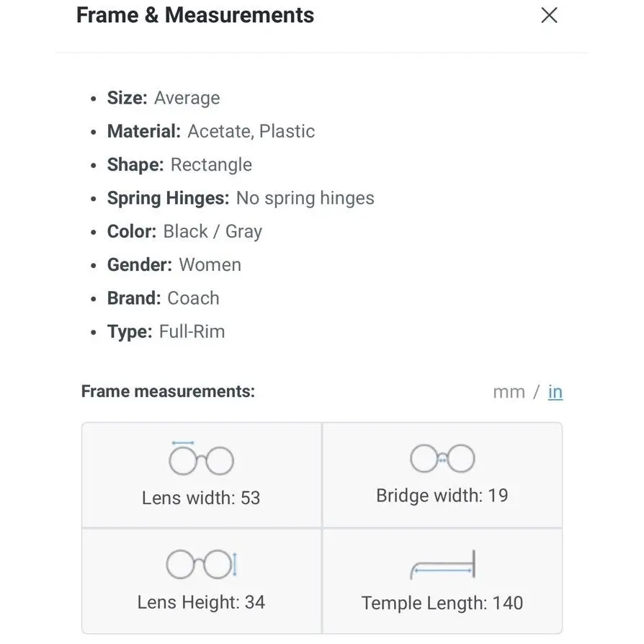This screenshot has width=644, height=644.
Task: Click the 'Frame & Measurements' heading
Action: click(x=195, y=15)
